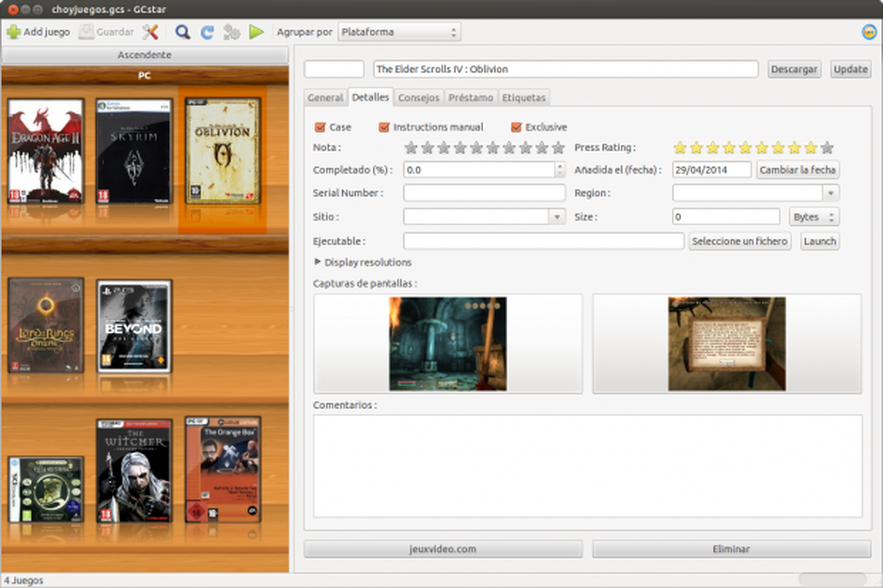Click the Size value field
This screenshot has height=588, width=883.
click(726, 217)
